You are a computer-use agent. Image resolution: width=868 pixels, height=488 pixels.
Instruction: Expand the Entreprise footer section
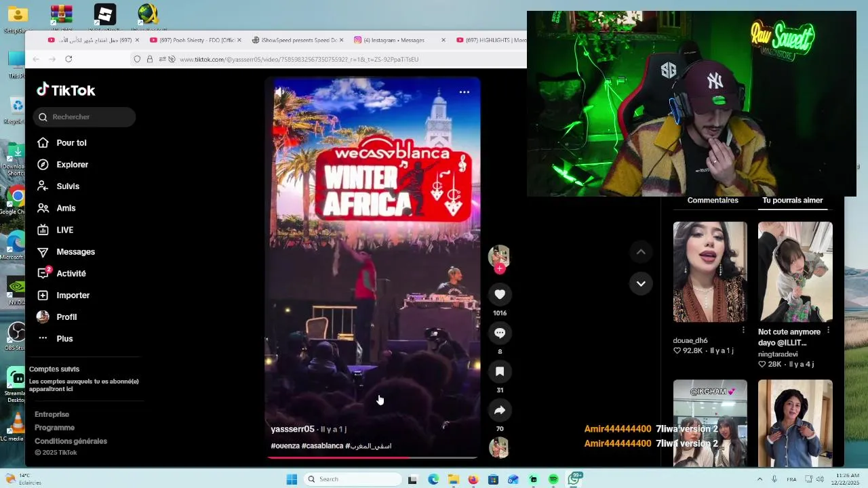52,414
